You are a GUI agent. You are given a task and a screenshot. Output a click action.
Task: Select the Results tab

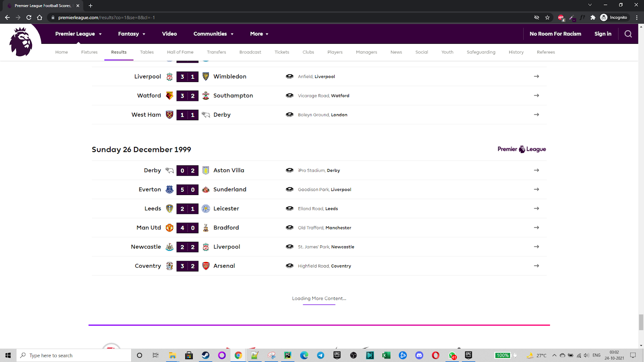(119, 52)
